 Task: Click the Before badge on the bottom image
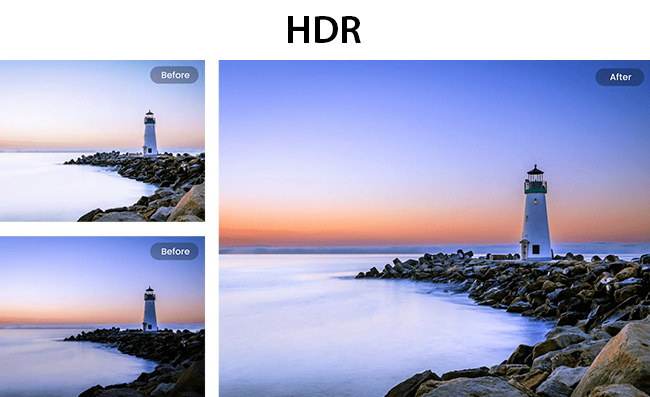pyautogui.click(x=175, y=252)
